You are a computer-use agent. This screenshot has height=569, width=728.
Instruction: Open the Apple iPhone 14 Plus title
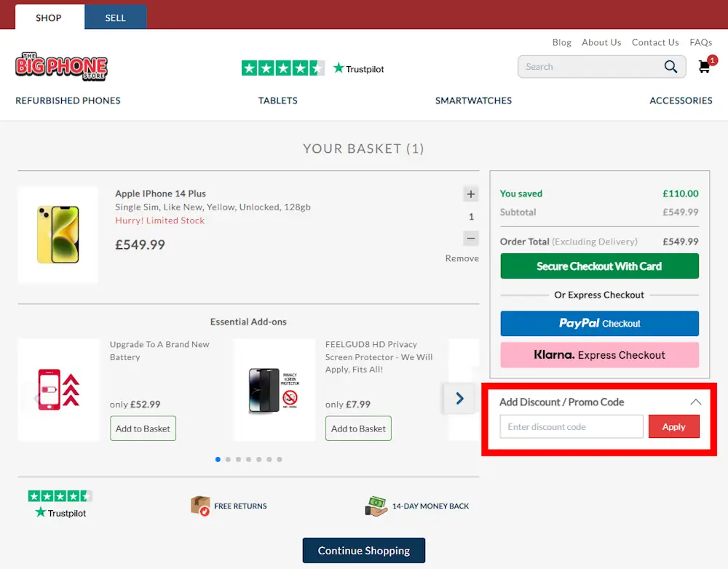tap(160, 194)
